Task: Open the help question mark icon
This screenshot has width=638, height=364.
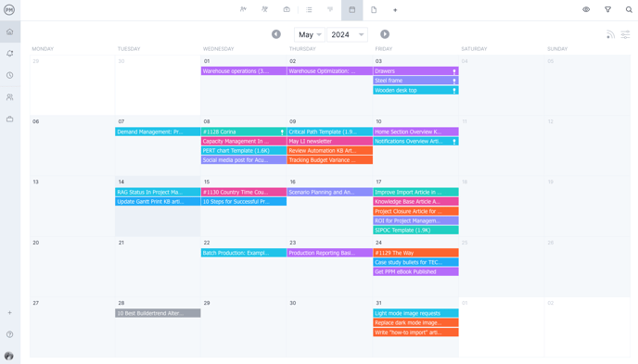Action: point(10,334)
